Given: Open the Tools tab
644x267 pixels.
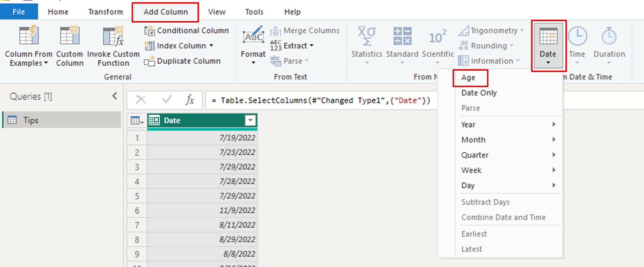Looking at the screenshot, I should pos(254,12).
